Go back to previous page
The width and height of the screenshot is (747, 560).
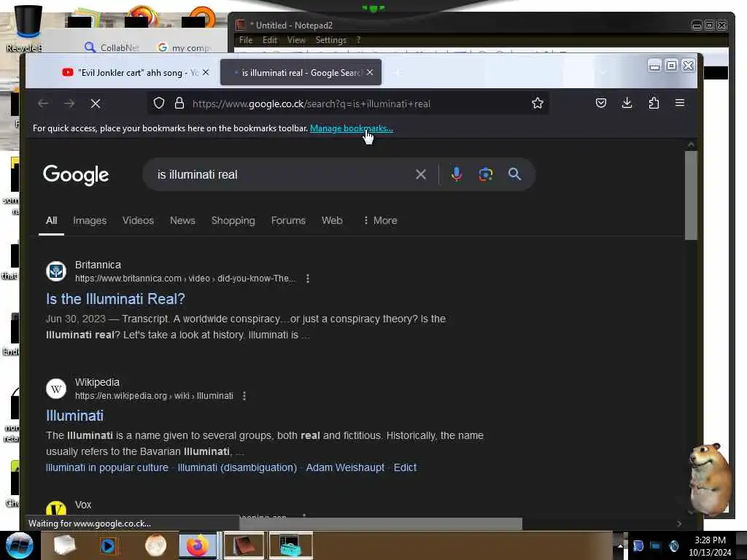point(43,104)
